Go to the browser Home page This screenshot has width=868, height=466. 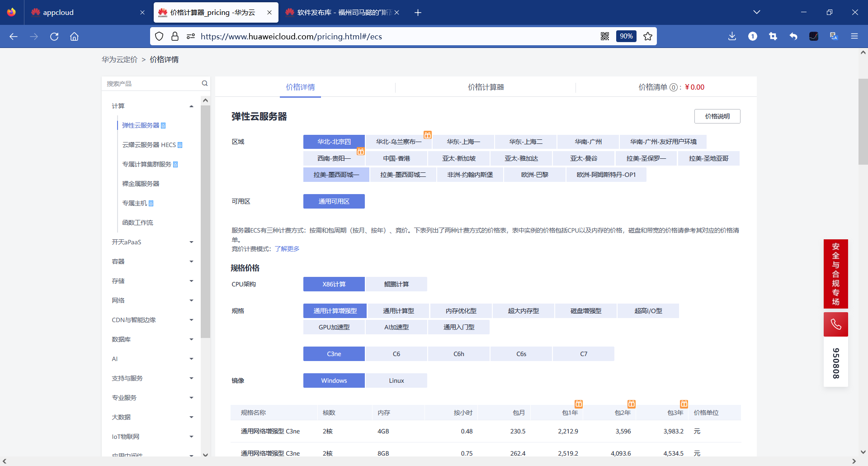tap(74, 37)
